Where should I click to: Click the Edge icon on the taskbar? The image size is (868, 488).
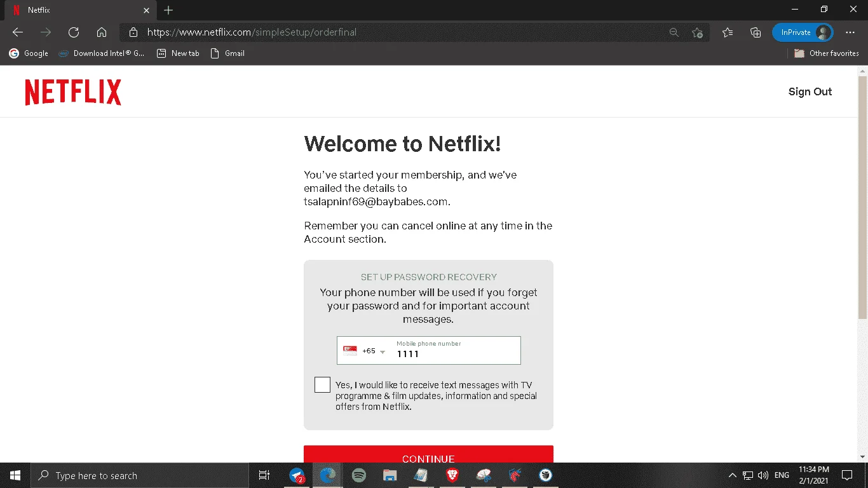click(328, 475)
